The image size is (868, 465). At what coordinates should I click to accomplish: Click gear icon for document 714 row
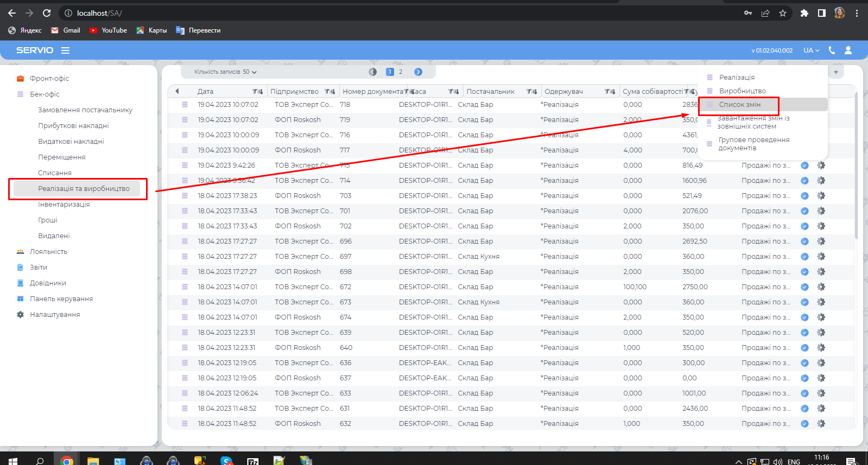click(x=821, y=181)
